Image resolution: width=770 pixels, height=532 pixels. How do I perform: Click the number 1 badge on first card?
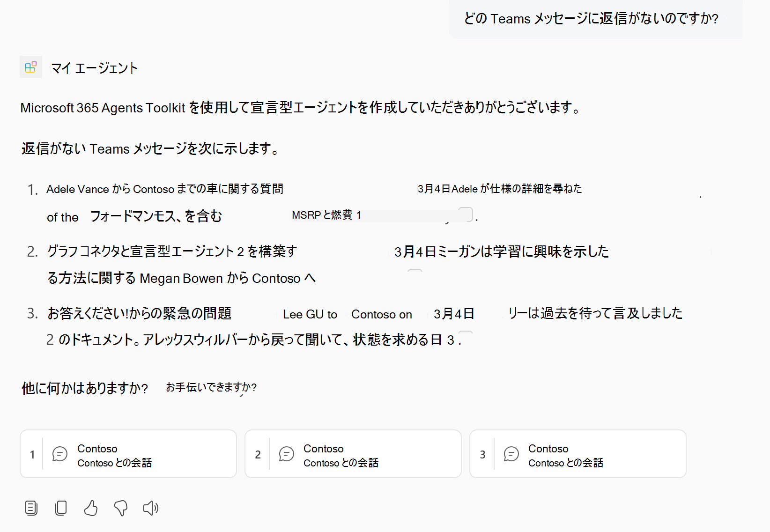pyautogui.click(x=32, y=454)
